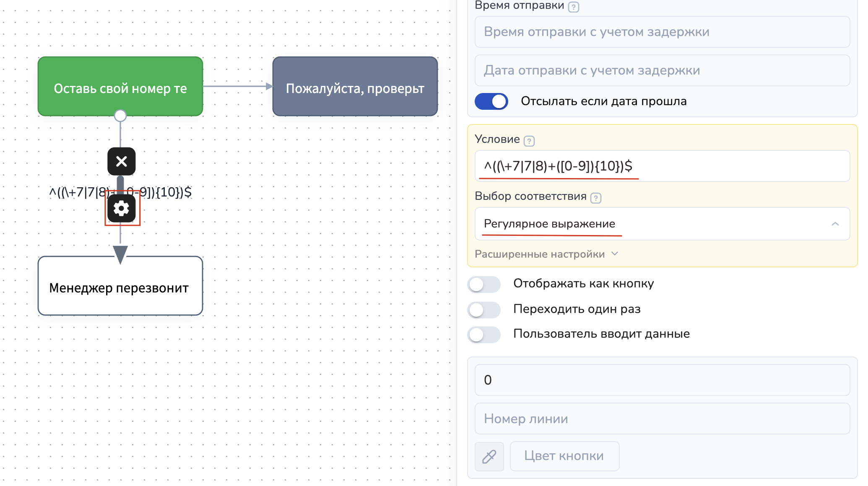The height and width of the screenshot is (486, 868).
Task: Disable the Отсылать если дата прошла toggle
Action: (x=491, y=101)
